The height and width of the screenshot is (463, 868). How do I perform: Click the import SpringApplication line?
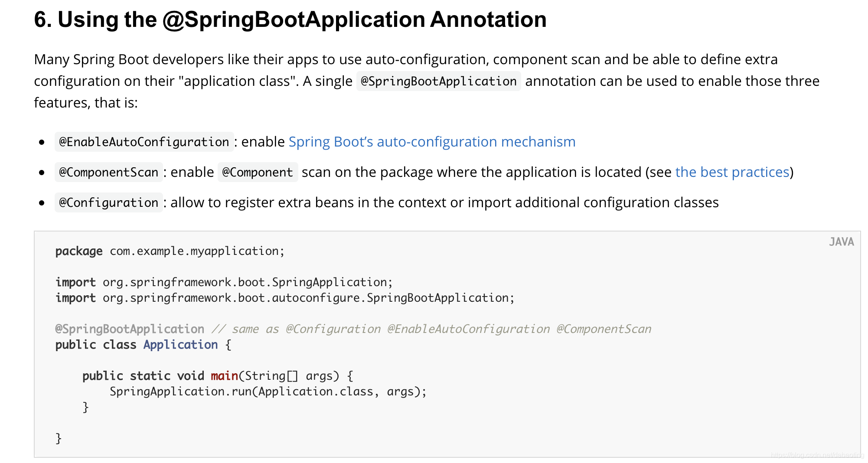[224, 282]
